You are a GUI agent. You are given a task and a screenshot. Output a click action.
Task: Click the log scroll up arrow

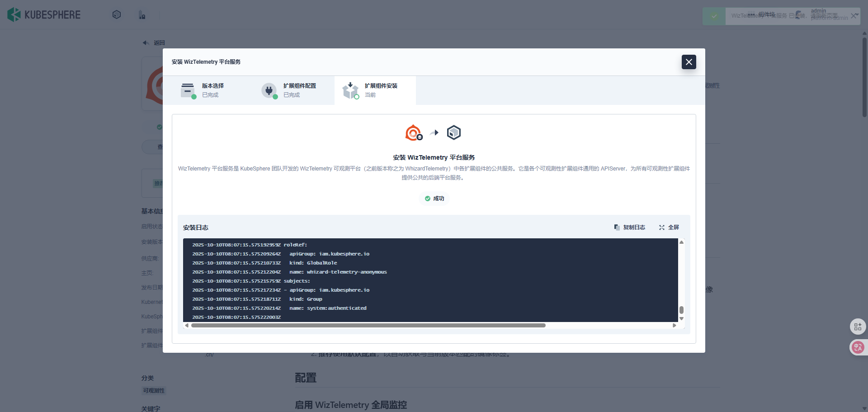(681, 242)
